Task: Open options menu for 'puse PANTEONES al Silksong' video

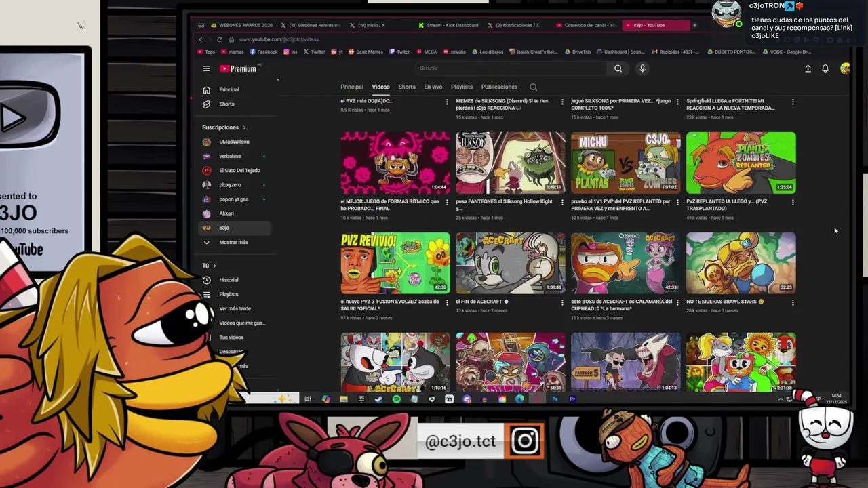Action: (x=562, y=202)
